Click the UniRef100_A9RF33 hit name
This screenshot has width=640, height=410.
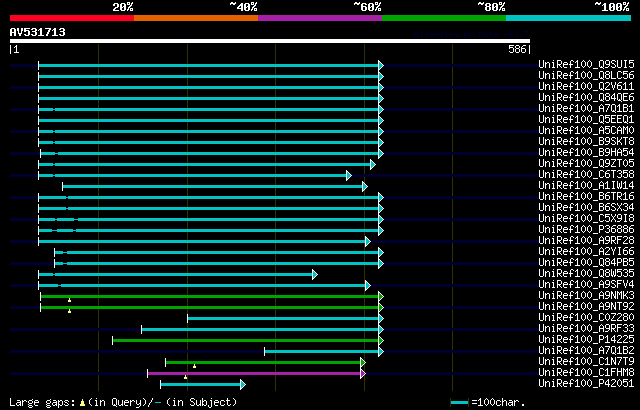(x=586, y=329)
